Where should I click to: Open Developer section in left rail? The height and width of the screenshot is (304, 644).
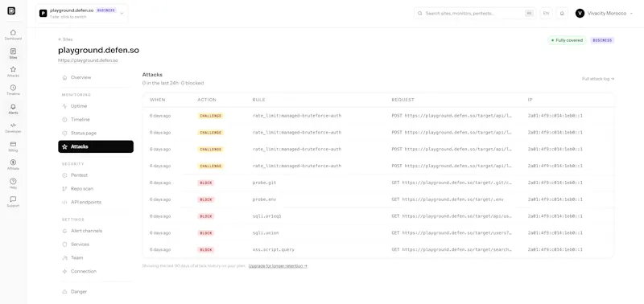pos(13,128)
